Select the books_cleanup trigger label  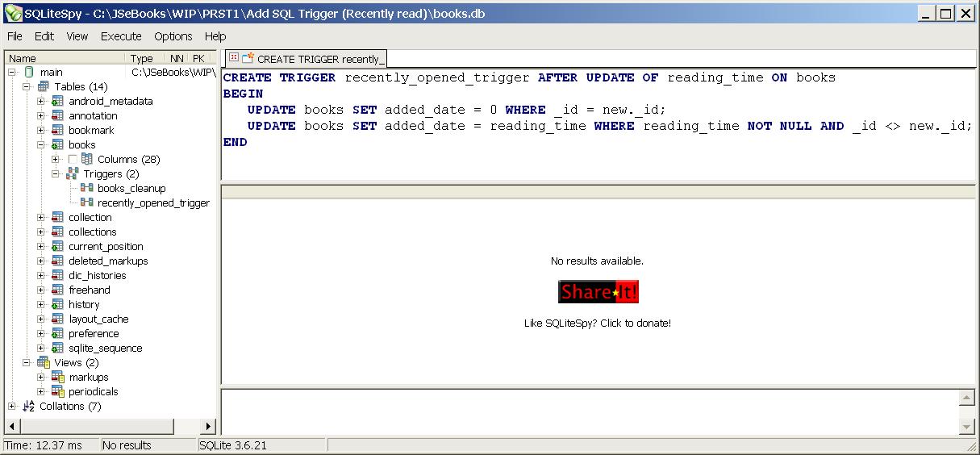(131, 189)
